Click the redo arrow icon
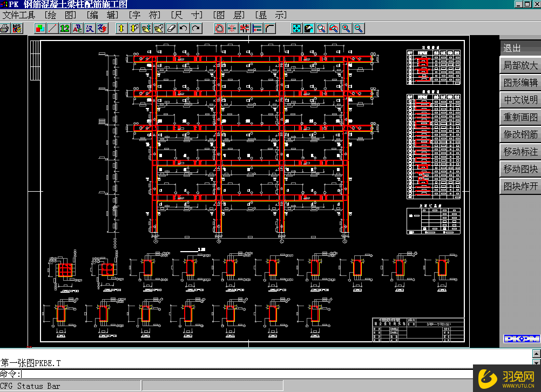This screenshot has width=541, height=392. 196,28
